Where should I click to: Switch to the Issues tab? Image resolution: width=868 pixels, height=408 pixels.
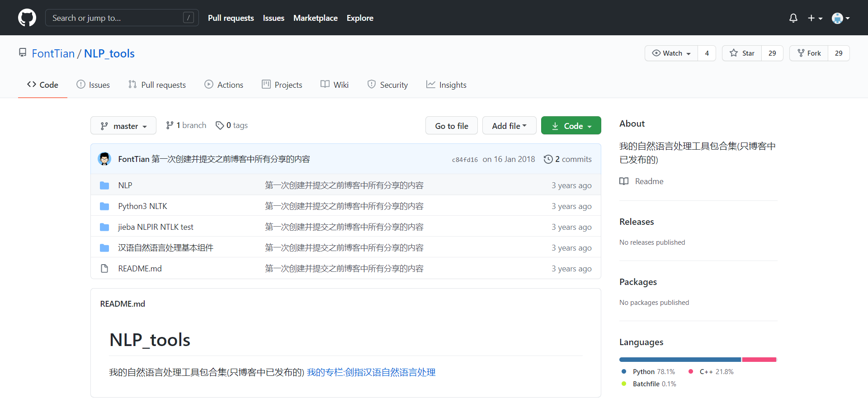click(93, 85)
